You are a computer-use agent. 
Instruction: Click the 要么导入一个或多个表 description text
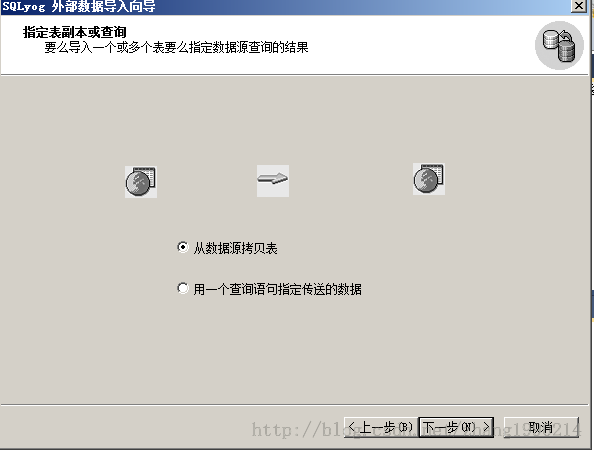click(177, 47)
